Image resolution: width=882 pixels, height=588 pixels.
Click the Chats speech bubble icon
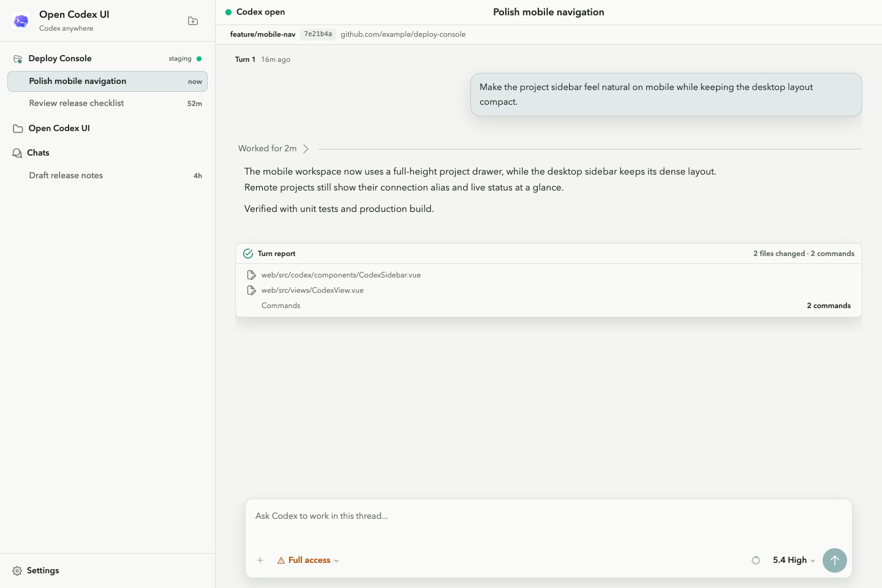[x=17, y=153]
